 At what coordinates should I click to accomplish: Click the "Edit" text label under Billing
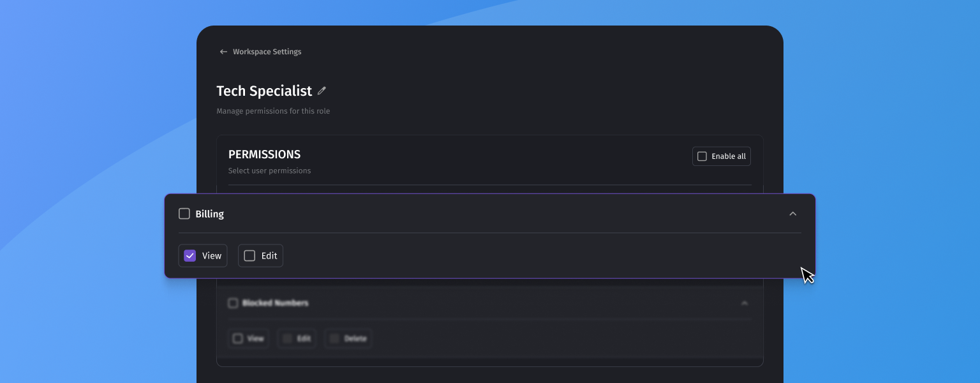(x=269, y=256)
